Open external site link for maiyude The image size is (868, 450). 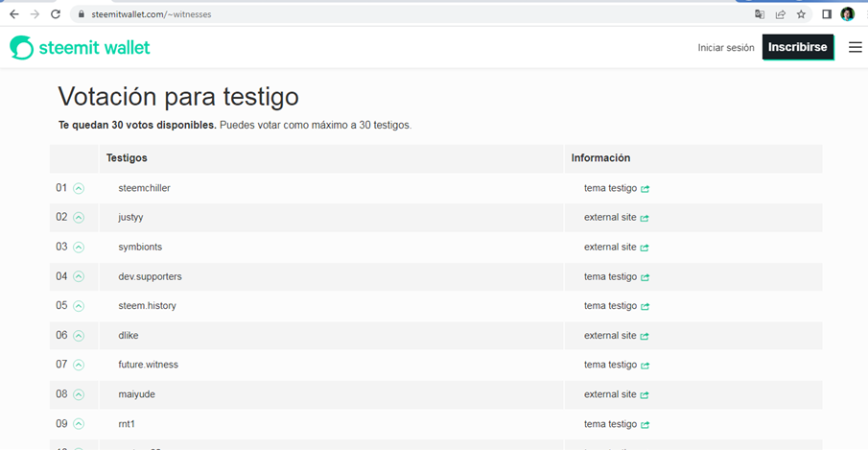(610, 394)
